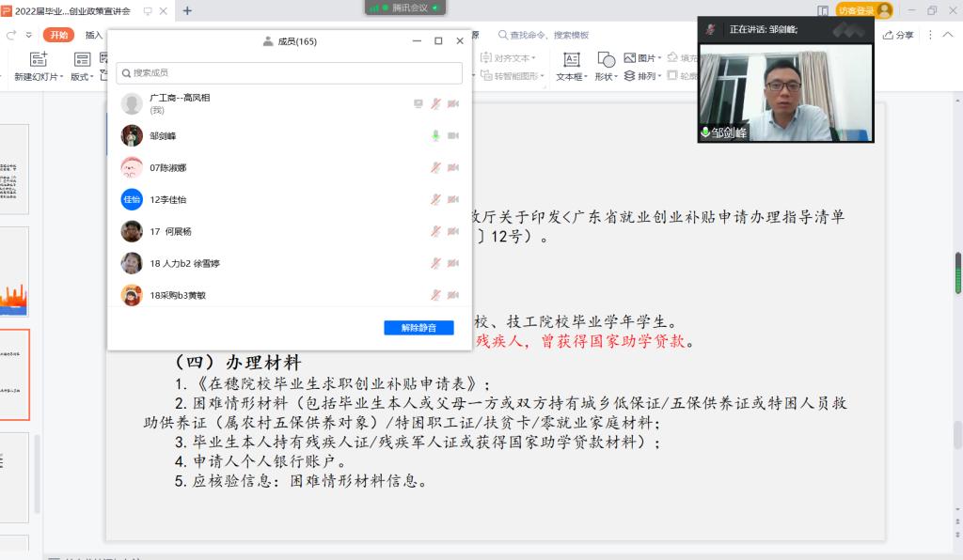Open new document tab with plus icon
963x560 pixels.
[187, 10]
